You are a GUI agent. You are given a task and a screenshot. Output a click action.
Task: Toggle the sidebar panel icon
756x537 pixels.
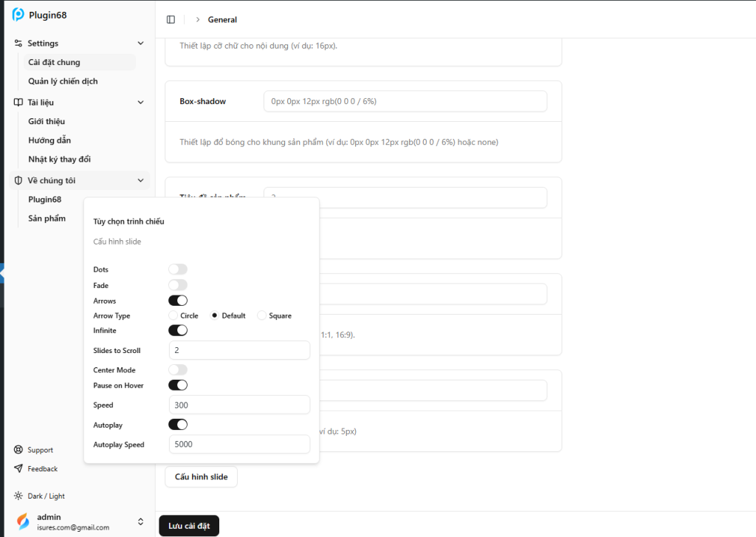point(171,19)
